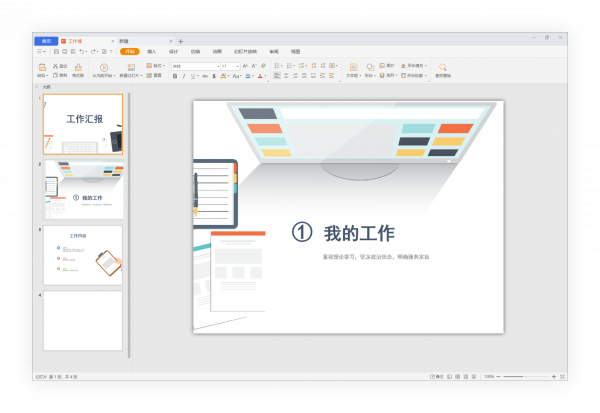
Task: Open the font name dropdown
Action: click(x=218, y=66)
